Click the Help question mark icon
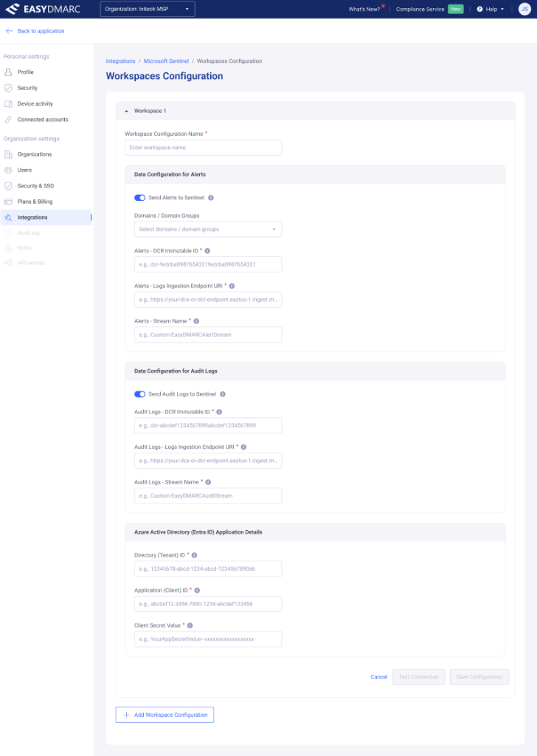The height and width of the screenshot is (756, 537). tap(479, 9)
